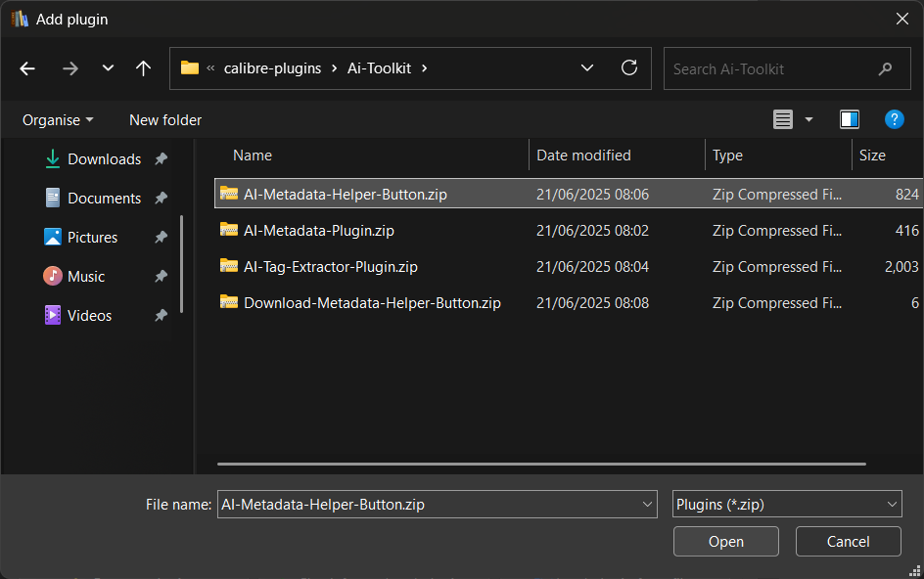Screen dimensions: 924x579
Task: Click the calibre icon in title bar
Action: [x=20, y=19]
